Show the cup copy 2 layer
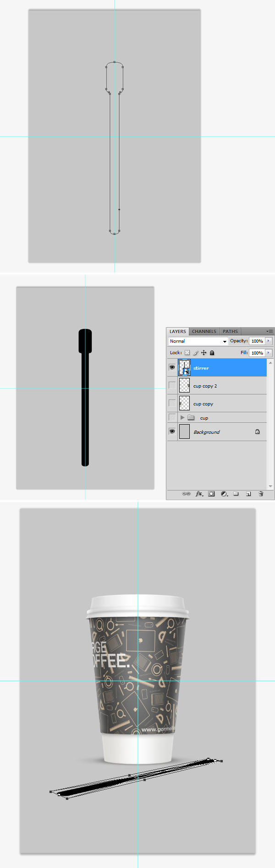Screen dimensions: 275x868 tap(172, 385)
